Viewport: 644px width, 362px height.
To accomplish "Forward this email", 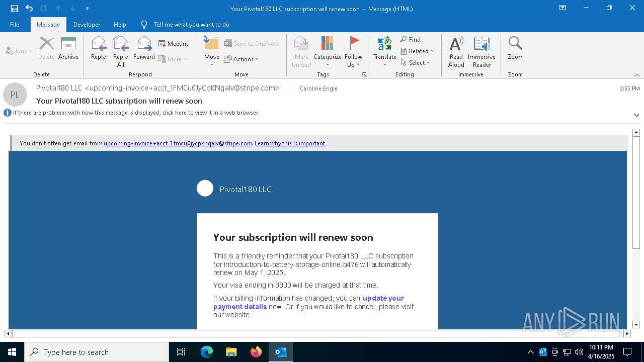I will click(x=144, y=48).
